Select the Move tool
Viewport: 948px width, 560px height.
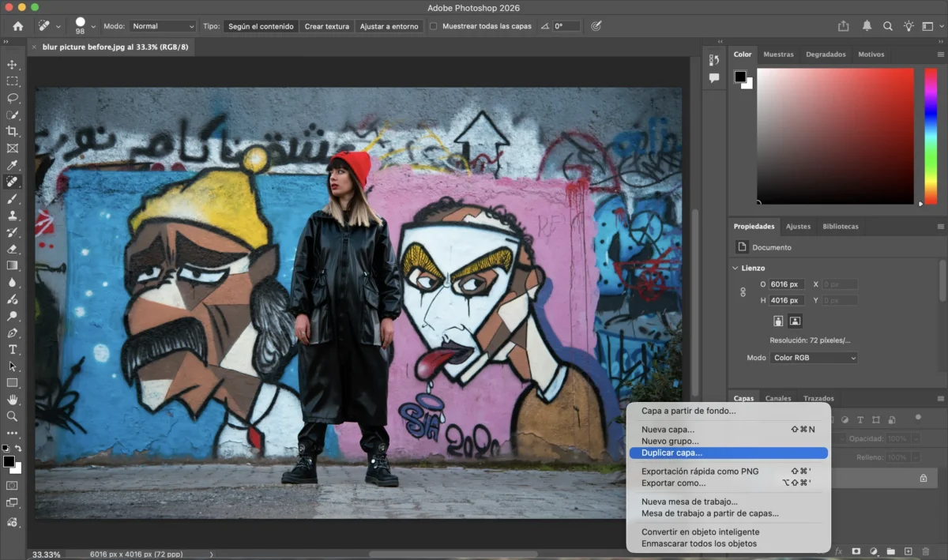pyautogui.click(x=12, y=64)
